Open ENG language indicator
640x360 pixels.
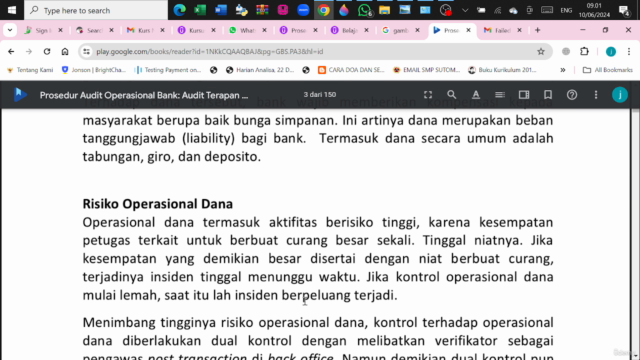point(566,10)
